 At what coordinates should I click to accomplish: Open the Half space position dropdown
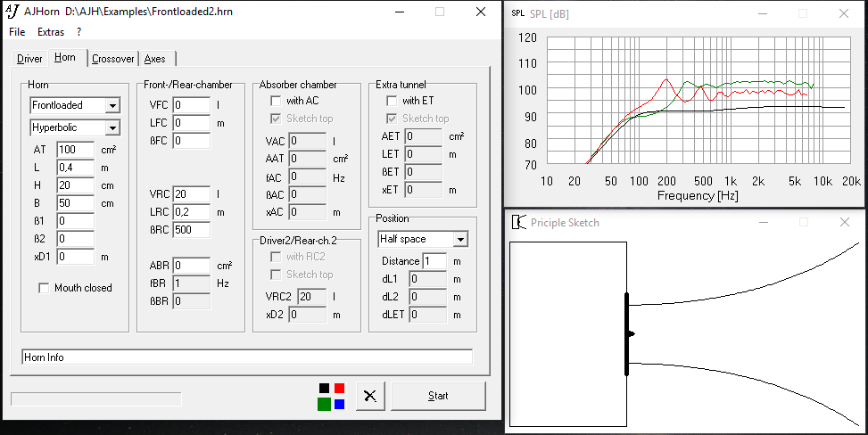[460, 239]
